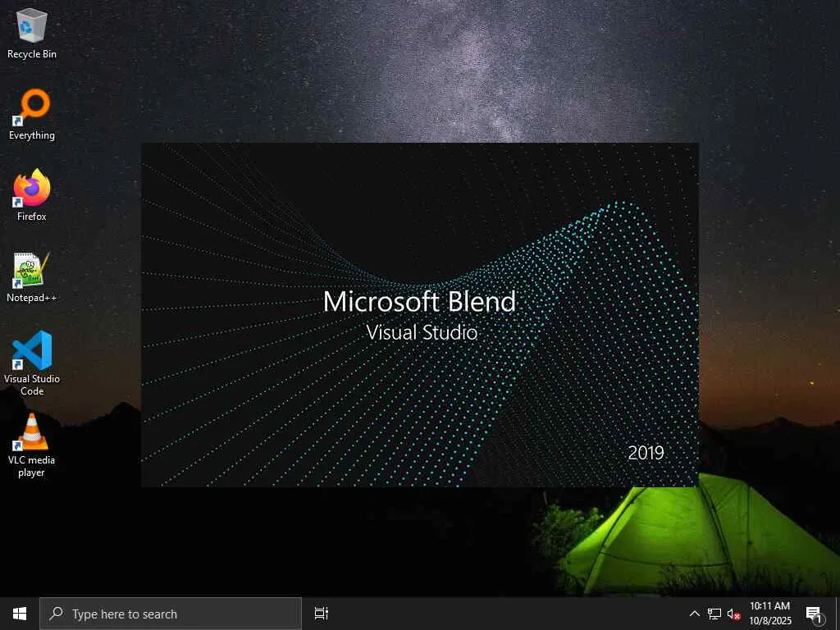Click the taskbar search box

click(171, 614)
